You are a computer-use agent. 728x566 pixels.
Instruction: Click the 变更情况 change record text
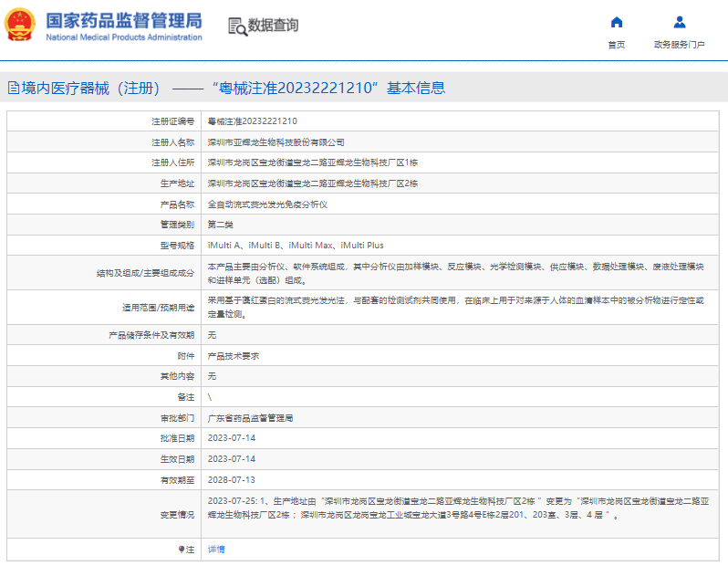coord(458,508)
